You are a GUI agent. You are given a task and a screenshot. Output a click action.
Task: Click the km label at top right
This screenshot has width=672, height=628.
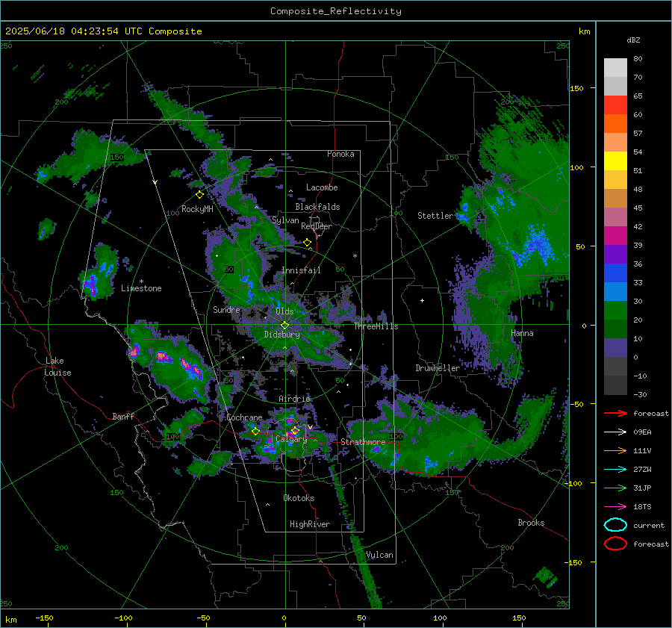click(584, 31)
